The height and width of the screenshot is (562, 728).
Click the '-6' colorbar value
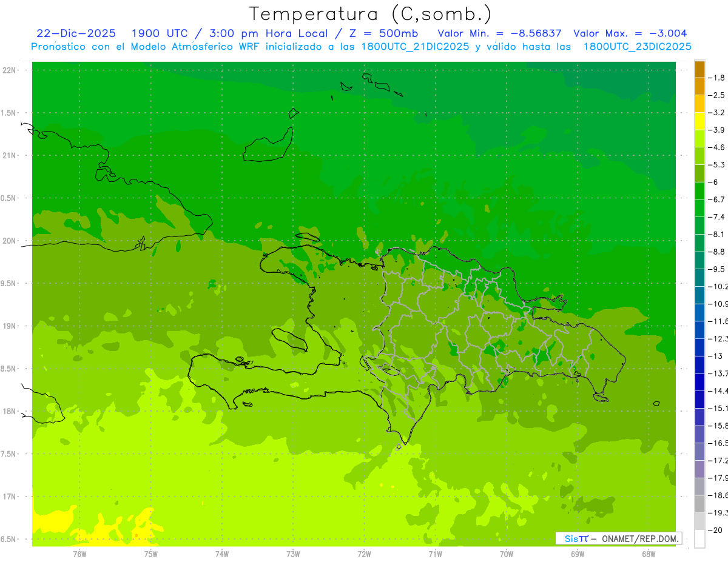click(x=713, y=182)
